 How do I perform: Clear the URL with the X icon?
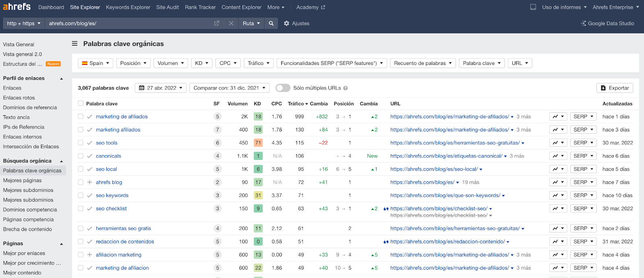click(x=231, y=23)
